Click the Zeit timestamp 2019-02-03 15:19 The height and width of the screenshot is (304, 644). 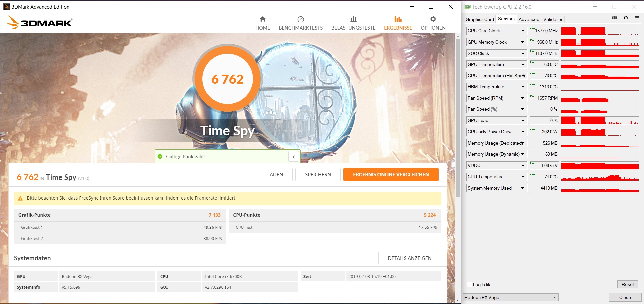click(x=372, y=277)
